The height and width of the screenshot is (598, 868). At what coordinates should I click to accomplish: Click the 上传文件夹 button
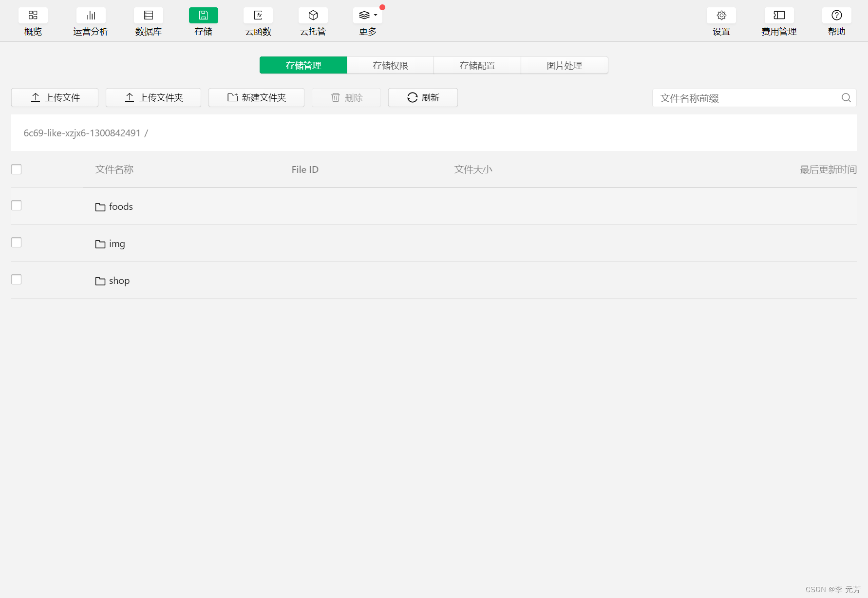point(153,97)
